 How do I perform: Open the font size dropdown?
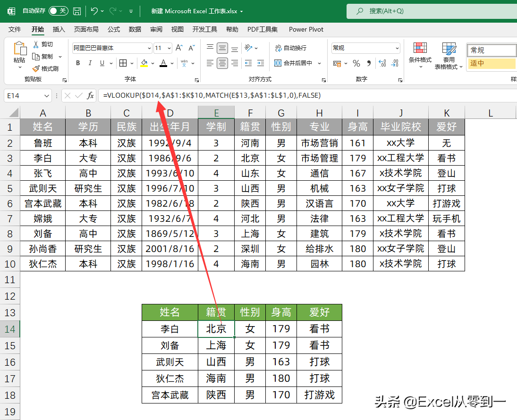point(169,48)
